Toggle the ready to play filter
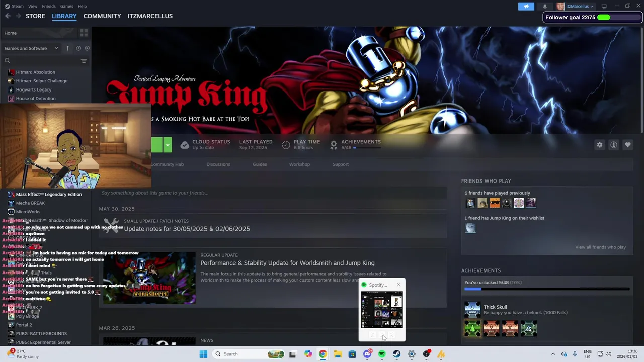Image resolution: width=644 pixels, height=362 pixels. pyautogui.click(x=87, y=48)
